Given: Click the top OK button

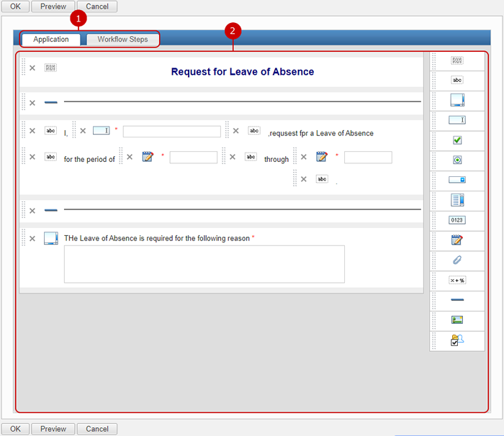Looking at the screenshot, I should pyautogui.click(x=15, y=6).
